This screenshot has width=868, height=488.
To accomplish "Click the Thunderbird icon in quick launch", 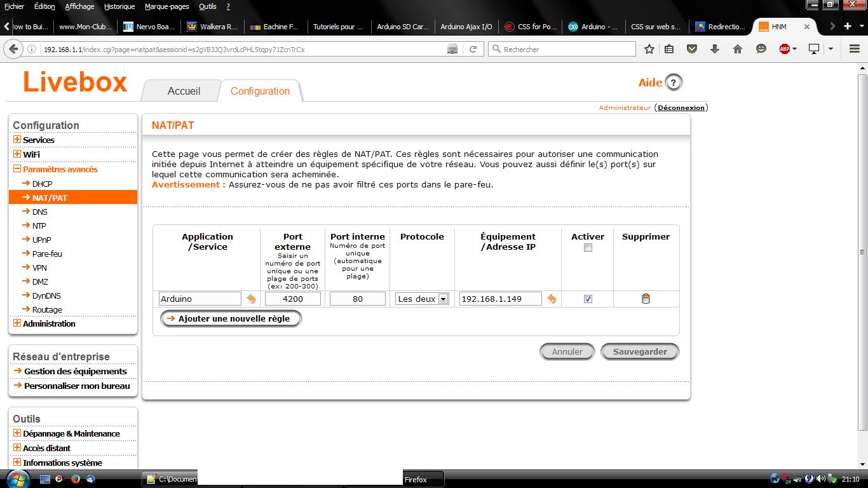I will click(x=90, y=479).
